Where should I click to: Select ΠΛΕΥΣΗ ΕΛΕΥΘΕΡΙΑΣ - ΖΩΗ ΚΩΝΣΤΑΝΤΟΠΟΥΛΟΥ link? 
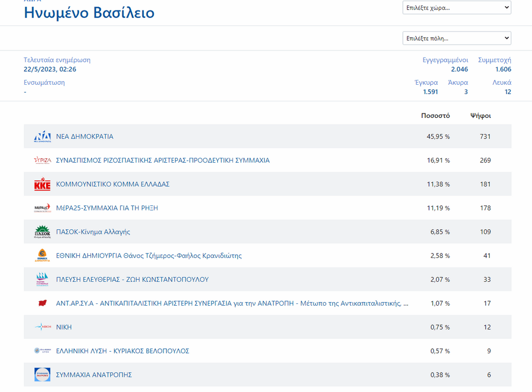click(132, 280)
